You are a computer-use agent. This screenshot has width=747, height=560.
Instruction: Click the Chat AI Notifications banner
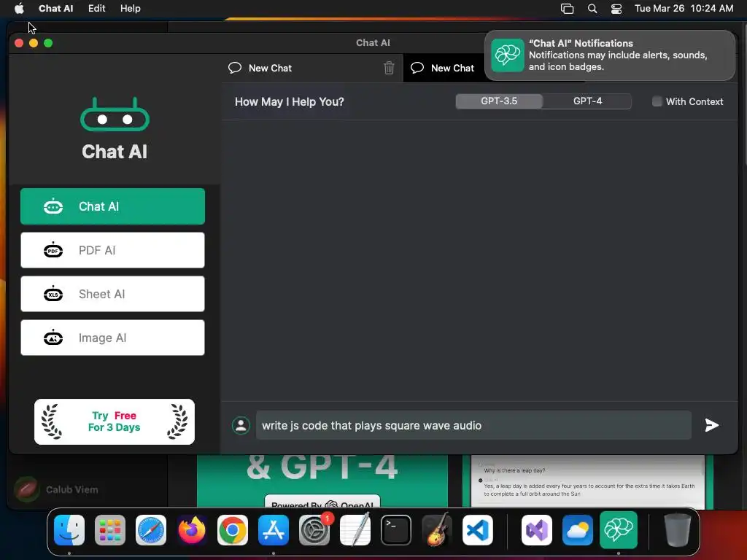tap(610, 55)
